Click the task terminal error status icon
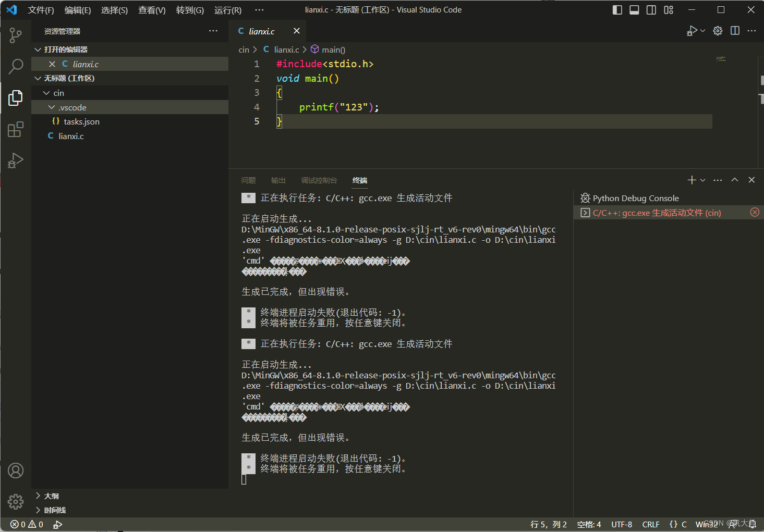This screenshot has height=532, width=764. (755, 212)
